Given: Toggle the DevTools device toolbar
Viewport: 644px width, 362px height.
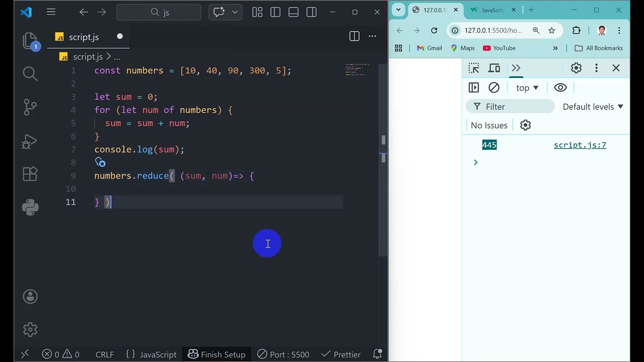Looking at the screenshot, I should [x=495, y=68].
